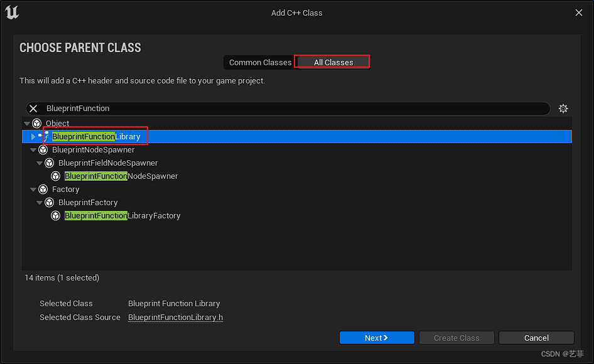Screen dimensions: 594x364
Task: Clear the search field with X icon
Action: click(x=33, y=109)
